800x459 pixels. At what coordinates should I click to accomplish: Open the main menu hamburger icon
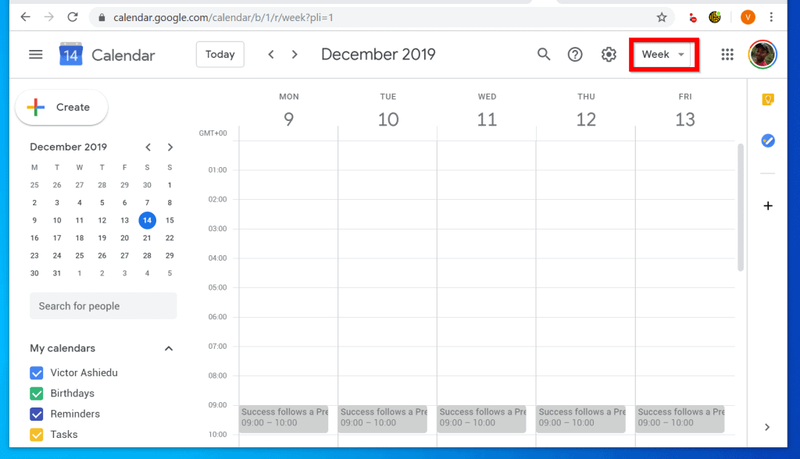coord(36,55)
